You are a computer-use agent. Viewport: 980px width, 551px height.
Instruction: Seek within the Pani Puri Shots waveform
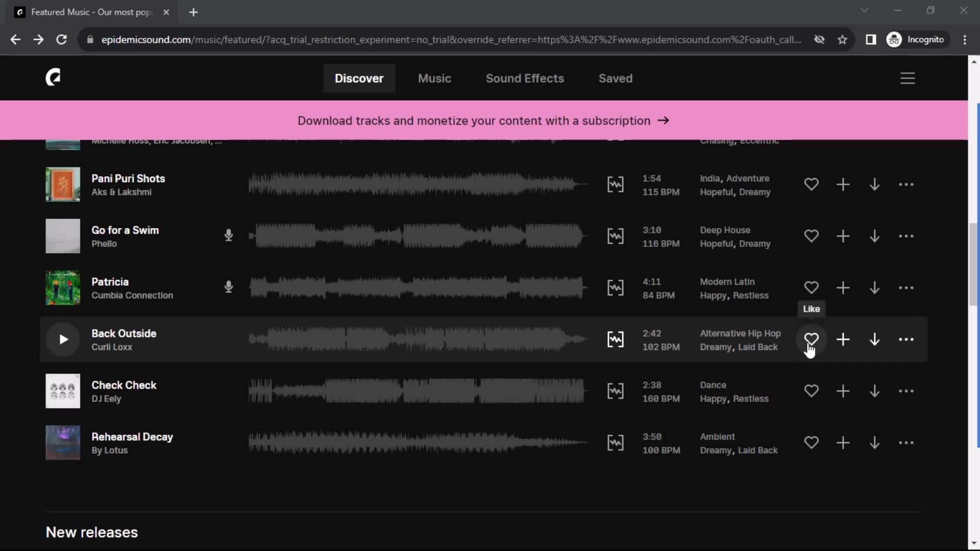418,184
